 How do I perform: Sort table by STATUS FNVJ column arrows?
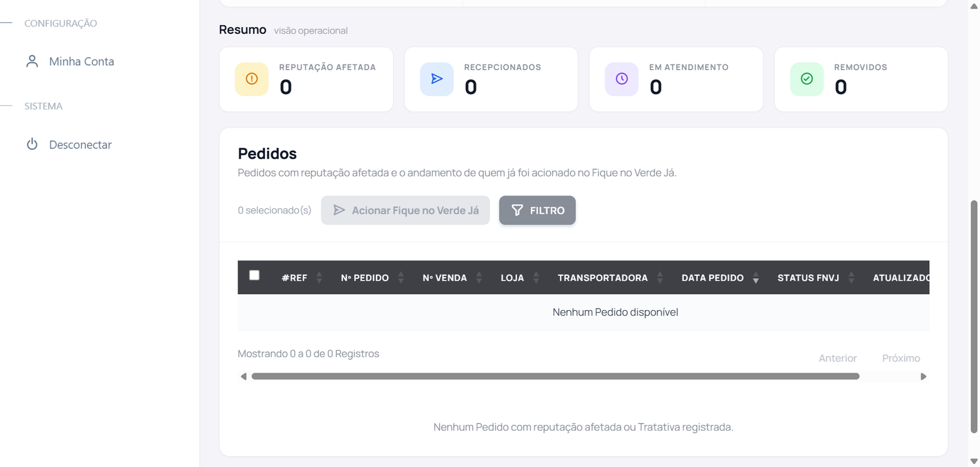pos(851,278)
